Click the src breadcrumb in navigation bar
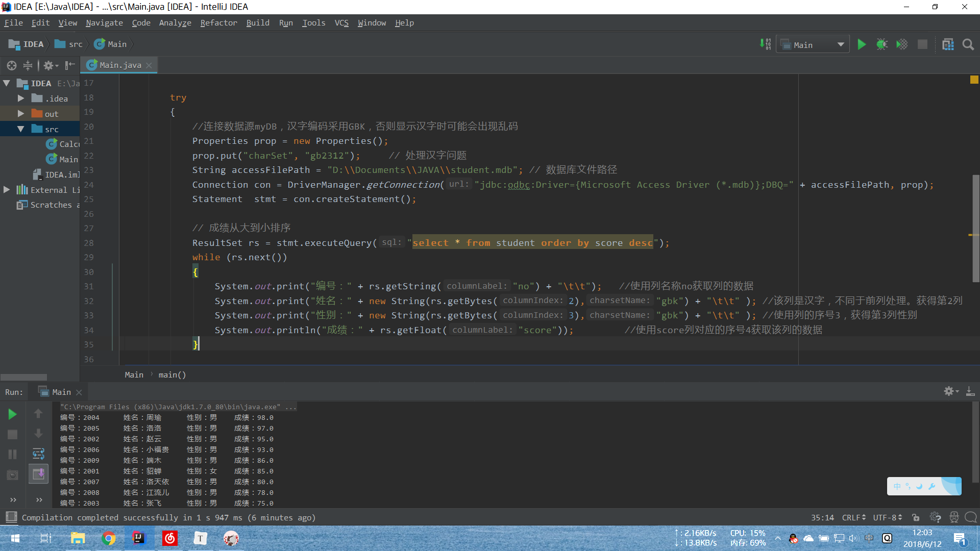 click(x=69, y=44)
